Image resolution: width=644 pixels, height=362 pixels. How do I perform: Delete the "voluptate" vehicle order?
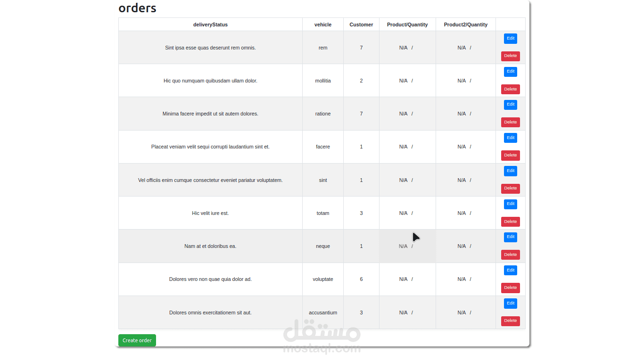[510, 288]
